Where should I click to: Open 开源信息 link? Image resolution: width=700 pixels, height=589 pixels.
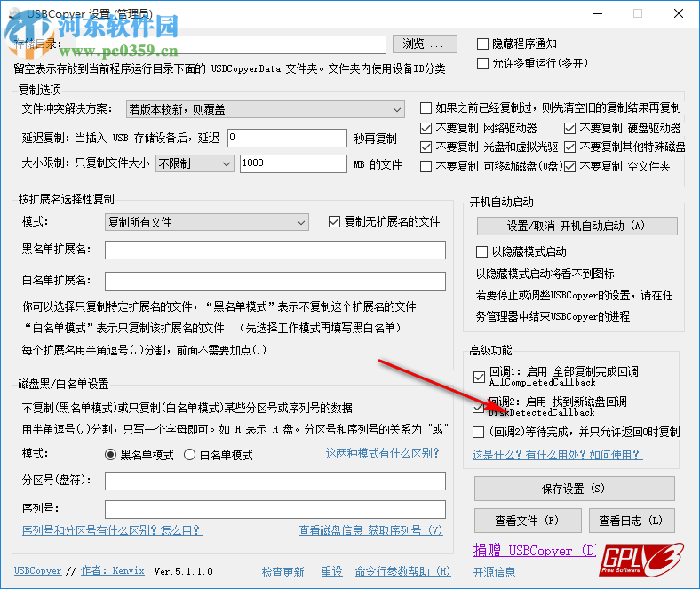coord(495,572)
